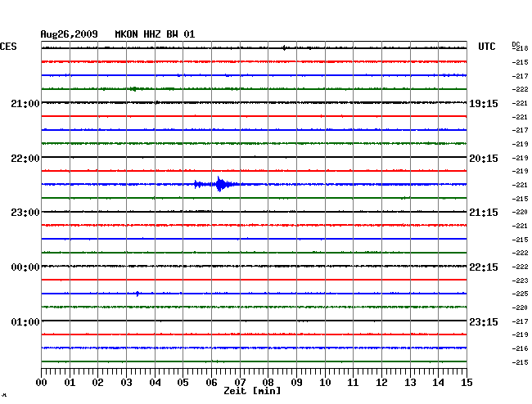Click the black trace beside the 00:00 label
532x404 pixels.
[254, 266]
